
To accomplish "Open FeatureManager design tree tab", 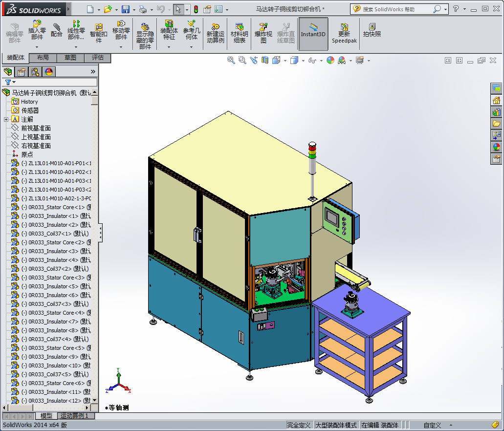I will coord(8,71).
